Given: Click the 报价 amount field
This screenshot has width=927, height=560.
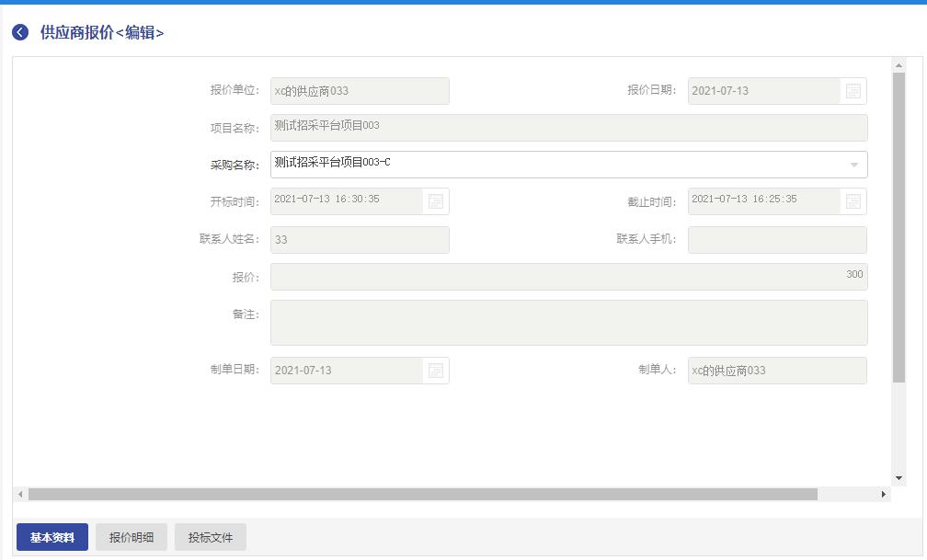Looking at the screenshot, I should coord(568,277).
